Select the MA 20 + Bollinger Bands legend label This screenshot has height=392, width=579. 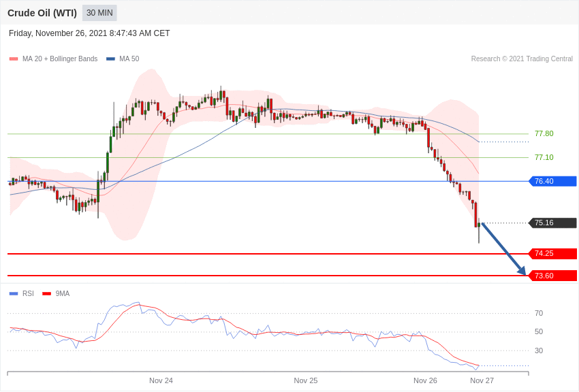click(x=60, y=59)
